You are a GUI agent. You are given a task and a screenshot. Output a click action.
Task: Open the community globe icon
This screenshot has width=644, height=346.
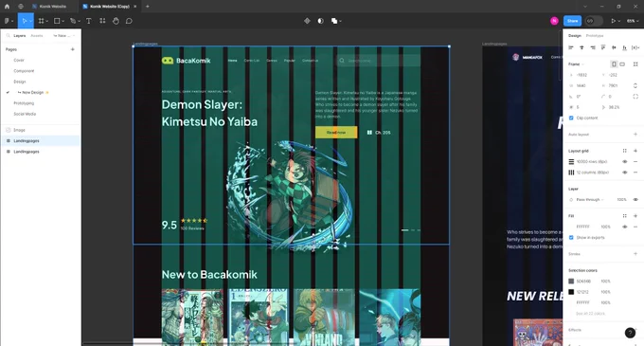21,7
